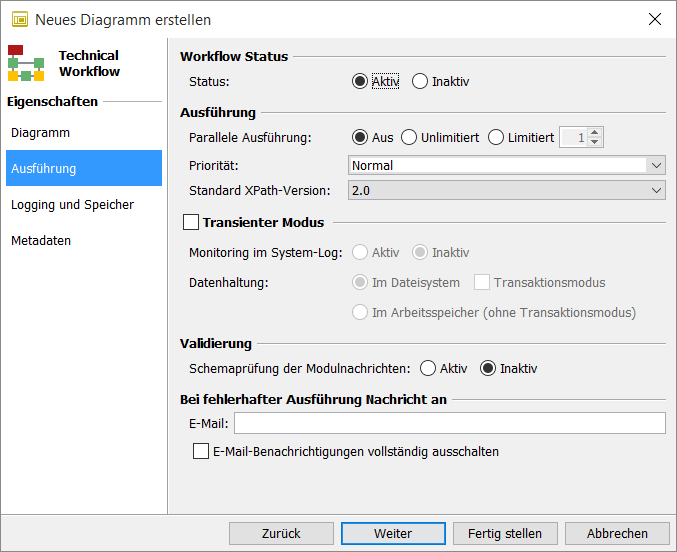Increase the Limitiert spinner value
Screen dimensions: 677x552
click(594, 133)
